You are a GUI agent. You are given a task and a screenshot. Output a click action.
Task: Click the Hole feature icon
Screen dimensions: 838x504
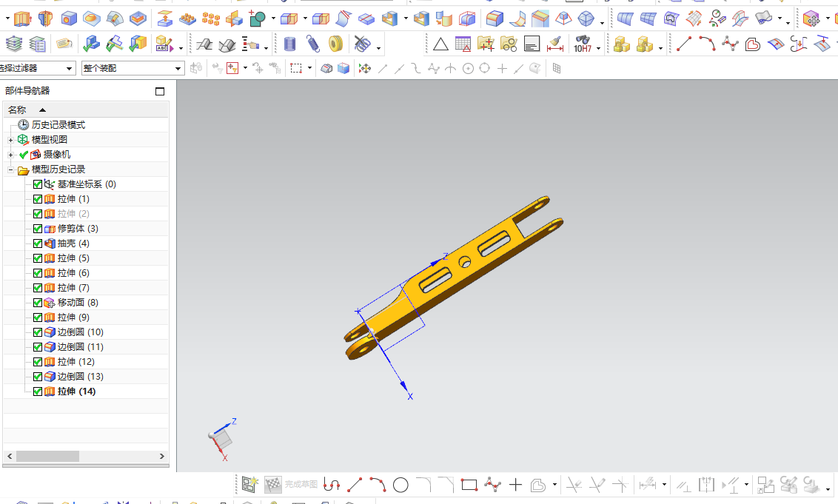69,19
